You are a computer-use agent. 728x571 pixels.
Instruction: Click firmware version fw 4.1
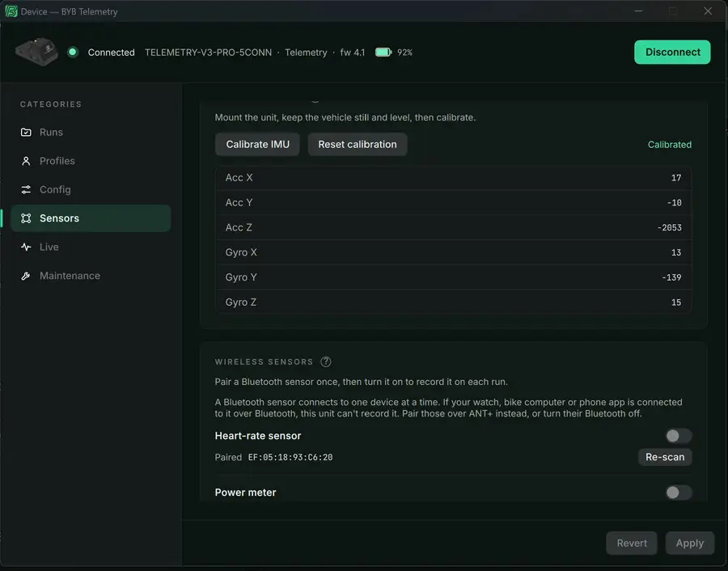(x=353, y=53)
